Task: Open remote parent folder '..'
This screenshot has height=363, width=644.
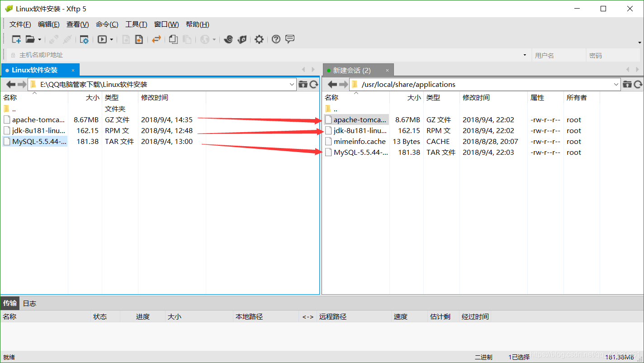Action: pyautogui.click(x=331, y=109)
